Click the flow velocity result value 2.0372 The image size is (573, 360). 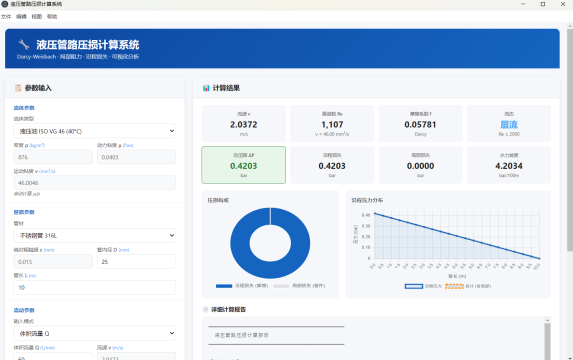244,125
